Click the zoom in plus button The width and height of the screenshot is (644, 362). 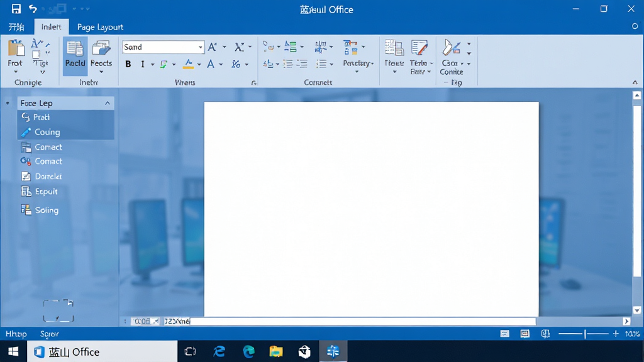coord(616,334)
